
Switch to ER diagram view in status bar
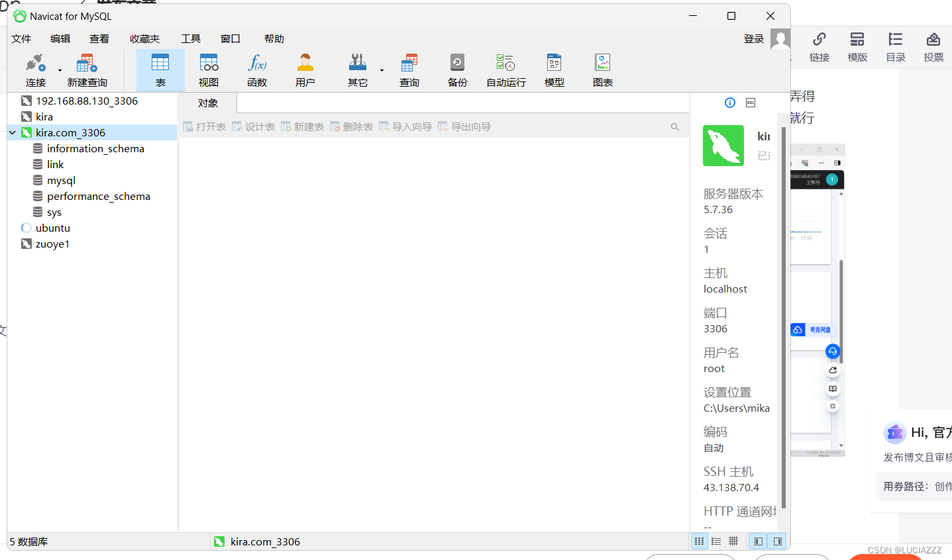[733, 541]
